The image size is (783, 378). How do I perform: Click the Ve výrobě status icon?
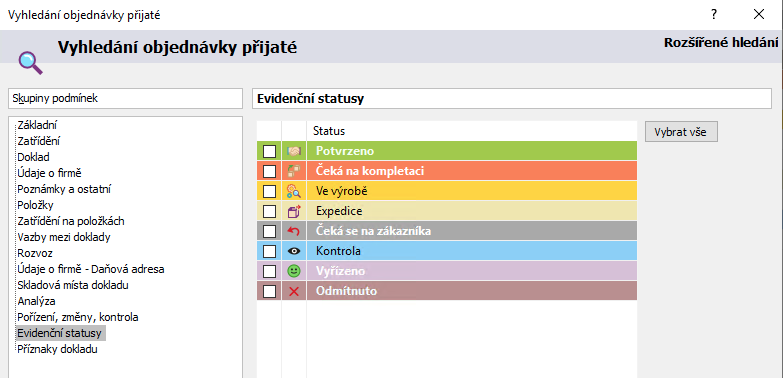pos(294,191)
